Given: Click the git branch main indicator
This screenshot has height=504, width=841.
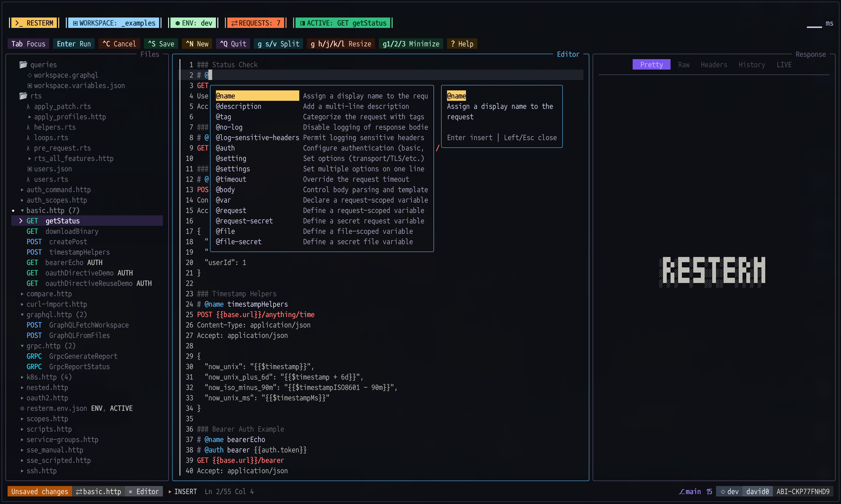Looking at the screenshot, I should [x=689, y=491].
